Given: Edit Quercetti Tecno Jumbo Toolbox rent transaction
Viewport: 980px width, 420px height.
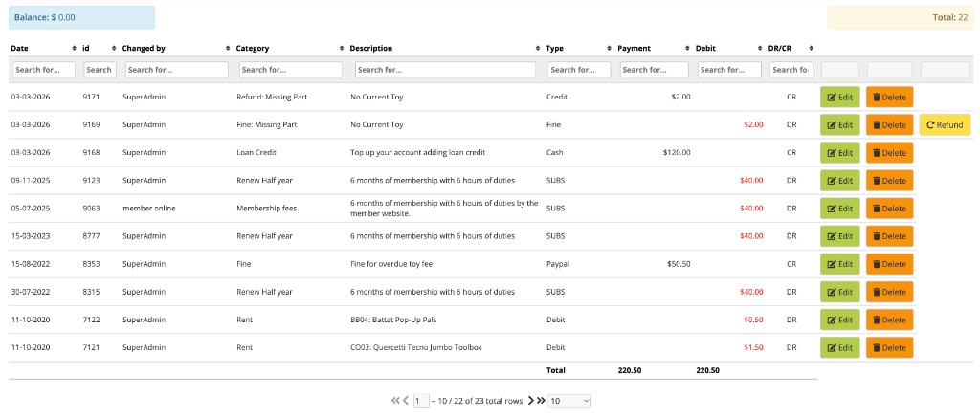Looking at the screenshot, I should pyautogui.click(x=840, y=347).
